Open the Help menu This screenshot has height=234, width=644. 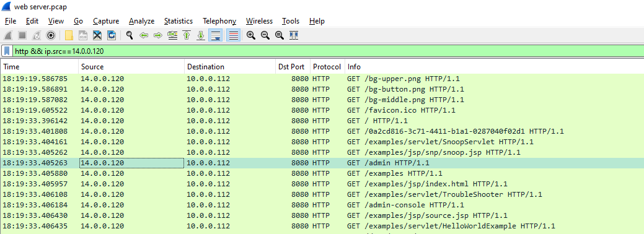(x=317, y=21)
